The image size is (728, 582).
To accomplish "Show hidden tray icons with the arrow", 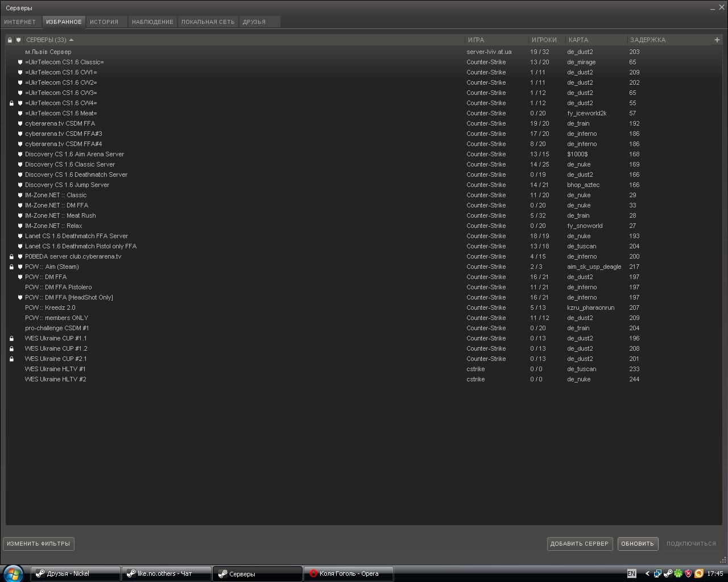I will click(x=647, y=573).
